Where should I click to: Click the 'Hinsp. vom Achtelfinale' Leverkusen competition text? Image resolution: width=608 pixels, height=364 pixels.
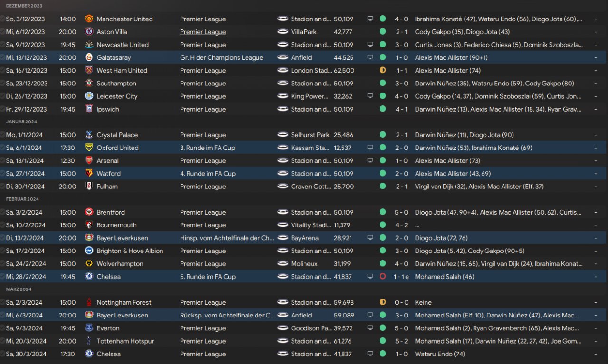point(227,238)
